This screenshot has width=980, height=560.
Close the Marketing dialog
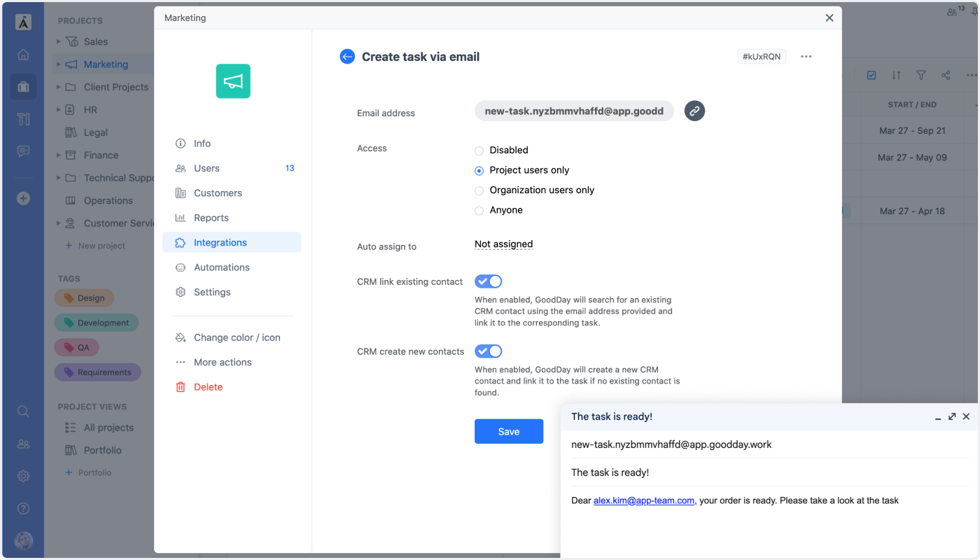[x=829, y=18]
